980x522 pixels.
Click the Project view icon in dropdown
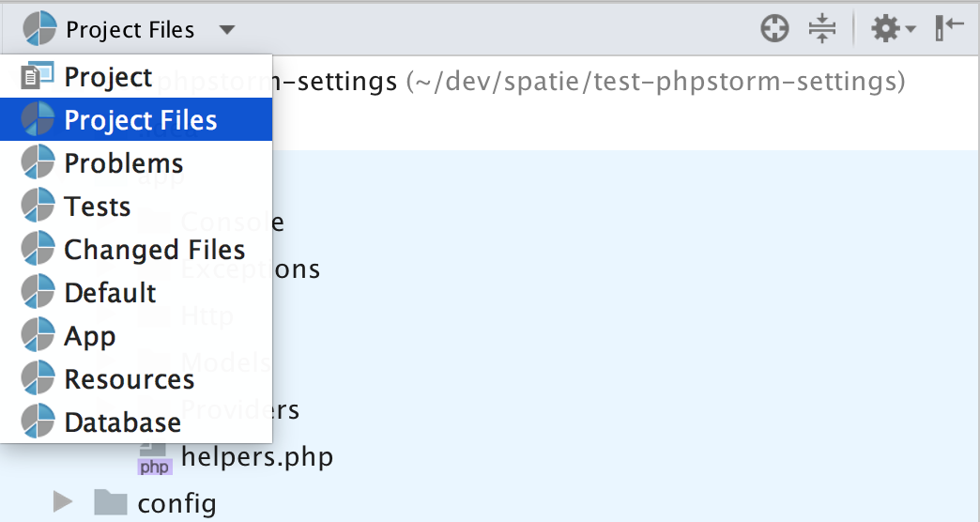38,77
